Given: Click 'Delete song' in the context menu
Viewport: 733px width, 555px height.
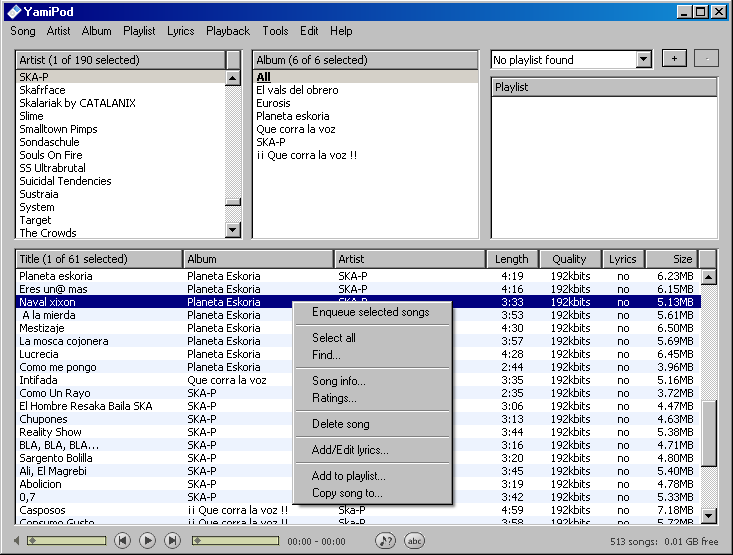Looking at the screenshot, I should pos(340,424).
